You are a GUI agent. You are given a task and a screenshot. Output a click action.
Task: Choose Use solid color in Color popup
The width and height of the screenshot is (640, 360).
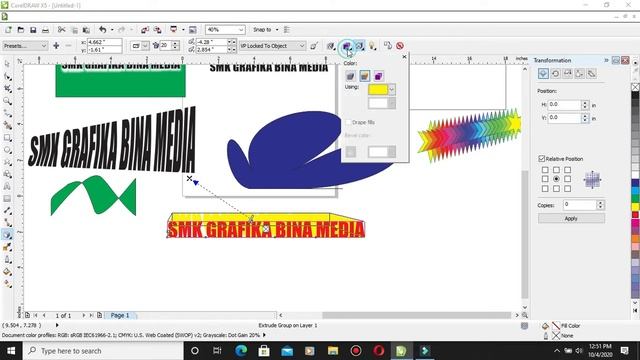364,76
